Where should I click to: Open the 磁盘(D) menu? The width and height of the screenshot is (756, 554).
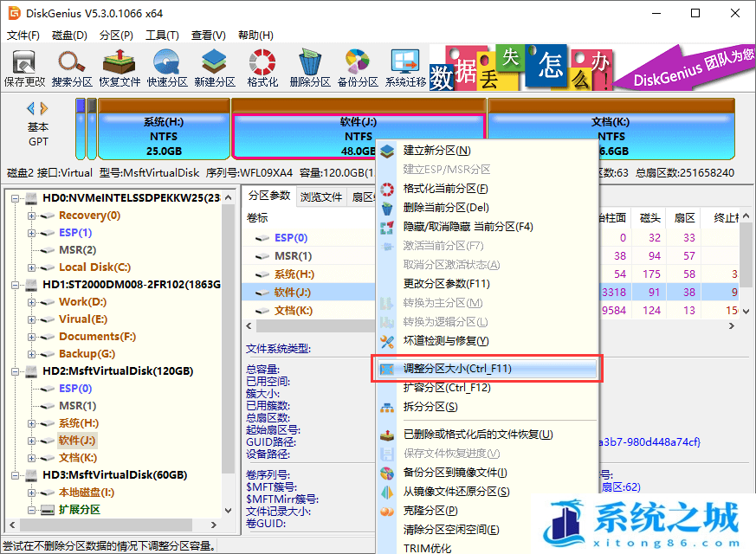(69, 35)
